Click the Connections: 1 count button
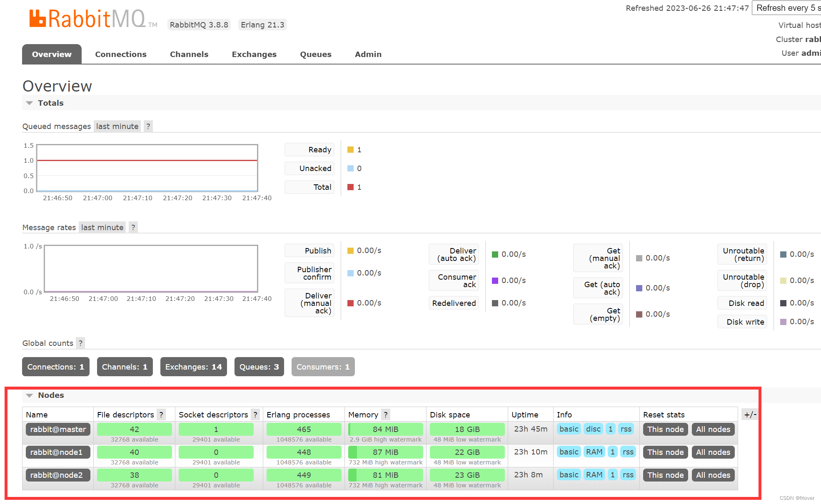Image resolution: width=821 pixels, height=504 pixels. click(56, 367)
